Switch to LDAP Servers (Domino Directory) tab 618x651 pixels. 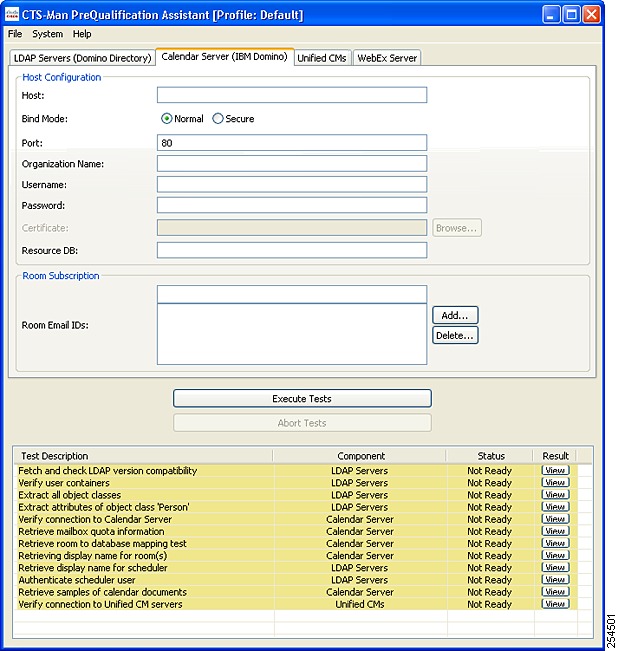[x=83, y=58]
